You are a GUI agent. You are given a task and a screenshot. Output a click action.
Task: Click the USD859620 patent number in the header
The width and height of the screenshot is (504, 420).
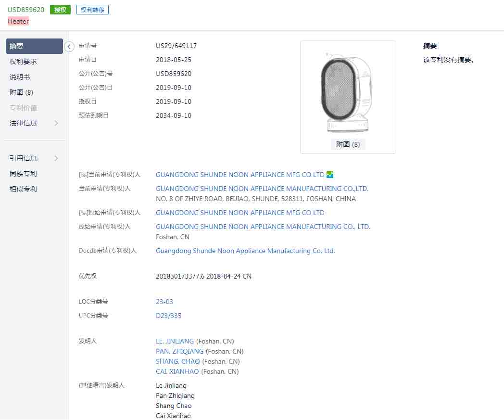tap(25, 10)
